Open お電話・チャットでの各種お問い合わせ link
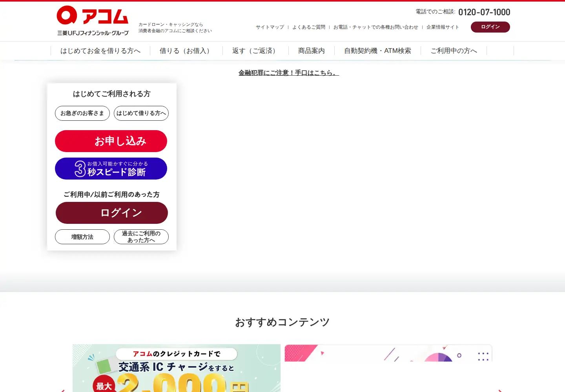 pyautogui.click(x=376, y=27)
